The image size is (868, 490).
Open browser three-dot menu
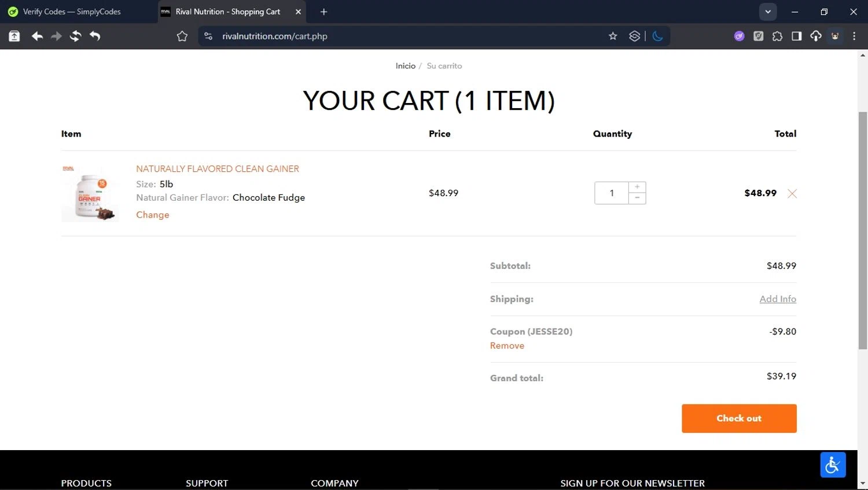pos(854,36)
